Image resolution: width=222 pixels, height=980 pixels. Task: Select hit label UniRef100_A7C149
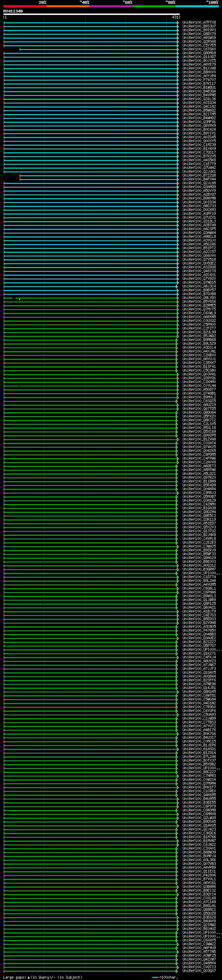tap(199, 902)
